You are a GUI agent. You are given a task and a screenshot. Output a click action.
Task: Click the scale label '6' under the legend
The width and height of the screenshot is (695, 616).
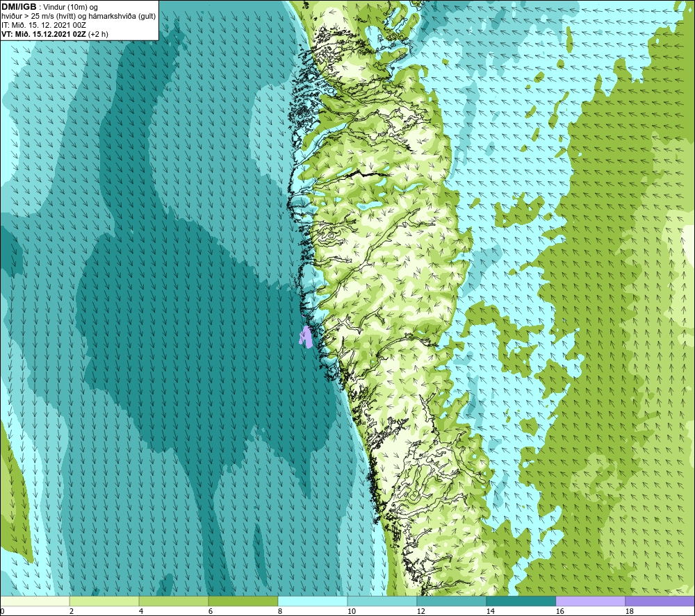210,611
